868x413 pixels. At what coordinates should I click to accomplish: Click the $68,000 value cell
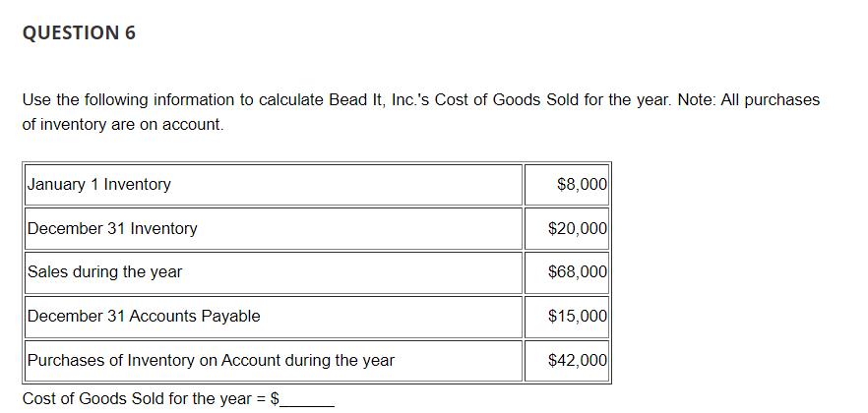click(578, 271)
